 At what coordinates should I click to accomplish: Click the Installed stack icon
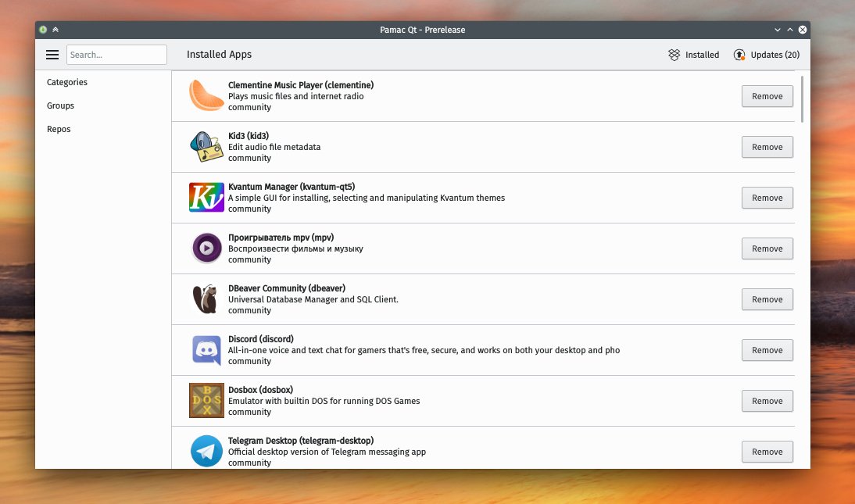coord(674,55)
